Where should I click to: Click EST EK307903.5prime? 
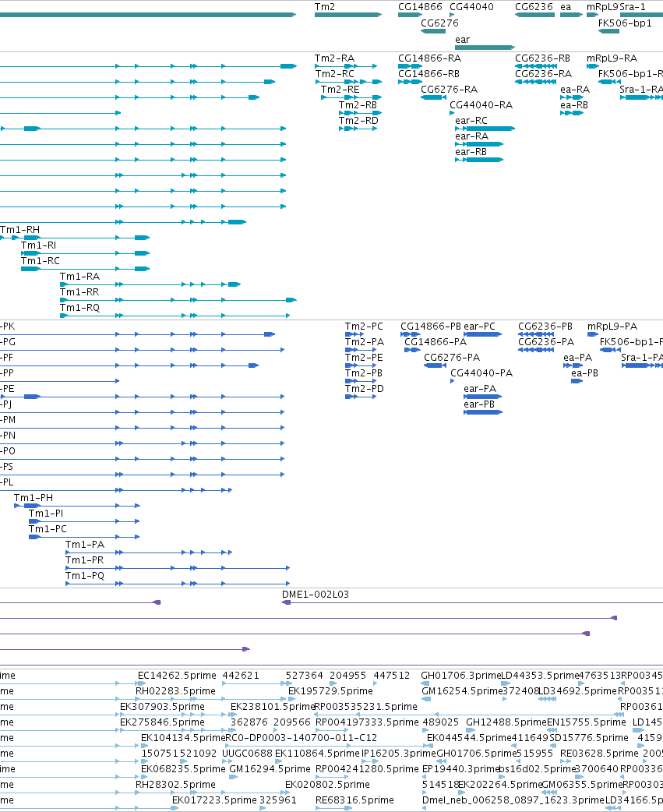[162, 706]
